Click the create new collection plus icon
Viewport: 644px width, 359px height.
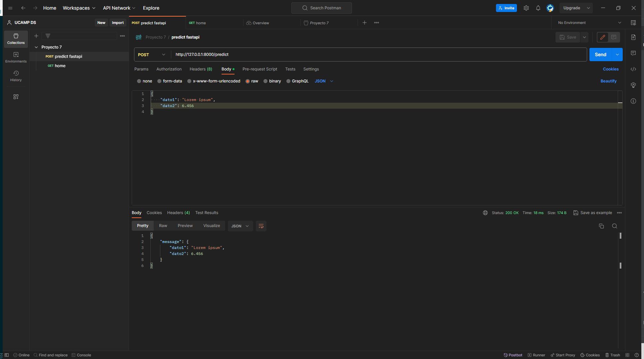pos(36,36)
